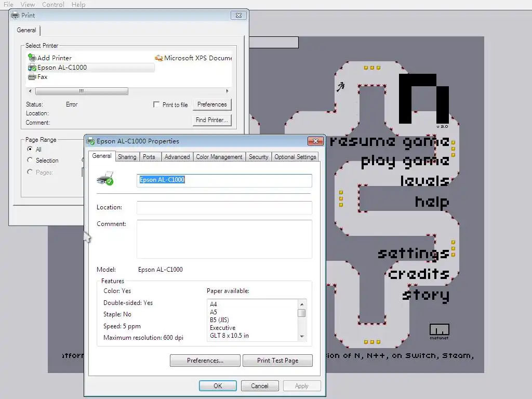This screenshot has height=399, width=532.
Task: Open the View menu
Action: coord(28,4)
